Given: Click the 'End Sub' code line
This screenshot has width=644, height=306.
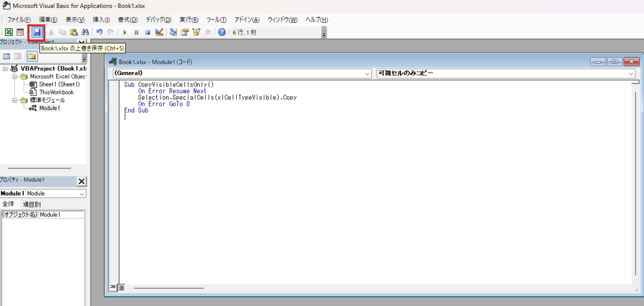Looking at the screenshot, I should pyautogui.click(x=136, y=111).
